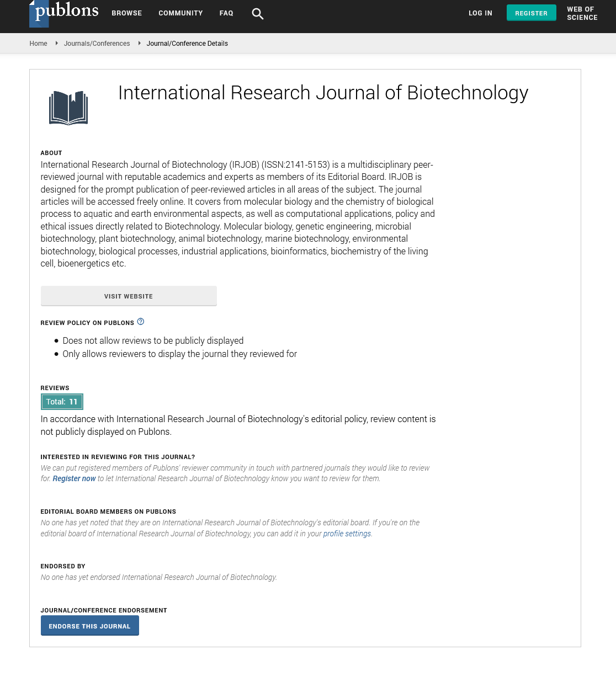Click the 'Editorial Board Members on Publons' heading
616x682 pixels.
[x=108, y=512]
